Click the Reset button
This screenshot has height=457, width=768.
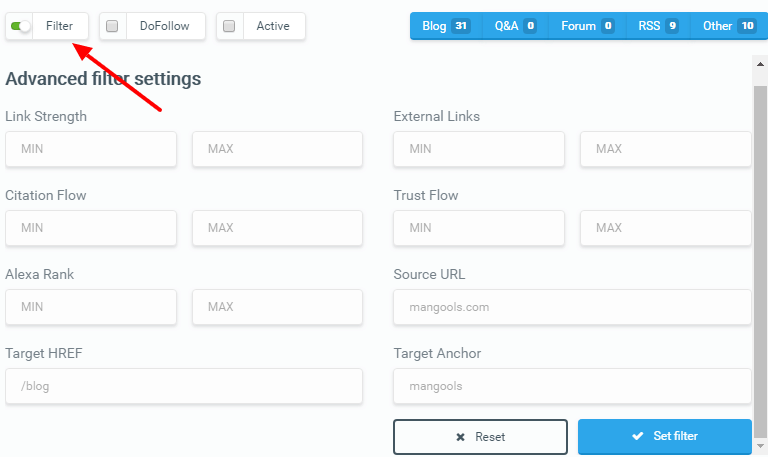tap(480, 437)
